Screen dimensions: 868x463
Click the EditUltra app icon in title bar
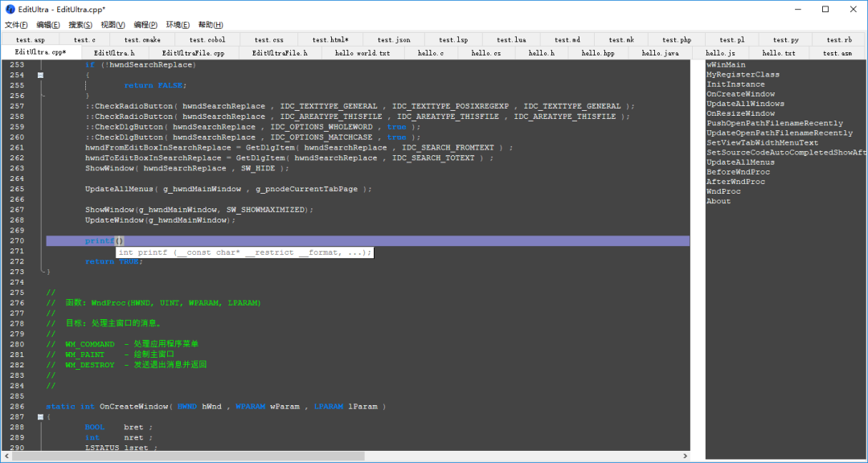(10, 10)
